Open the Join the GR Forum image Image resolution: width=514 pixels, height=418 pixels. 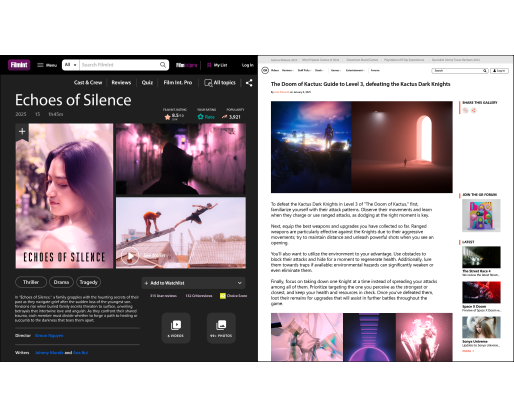tap(481, 215)
